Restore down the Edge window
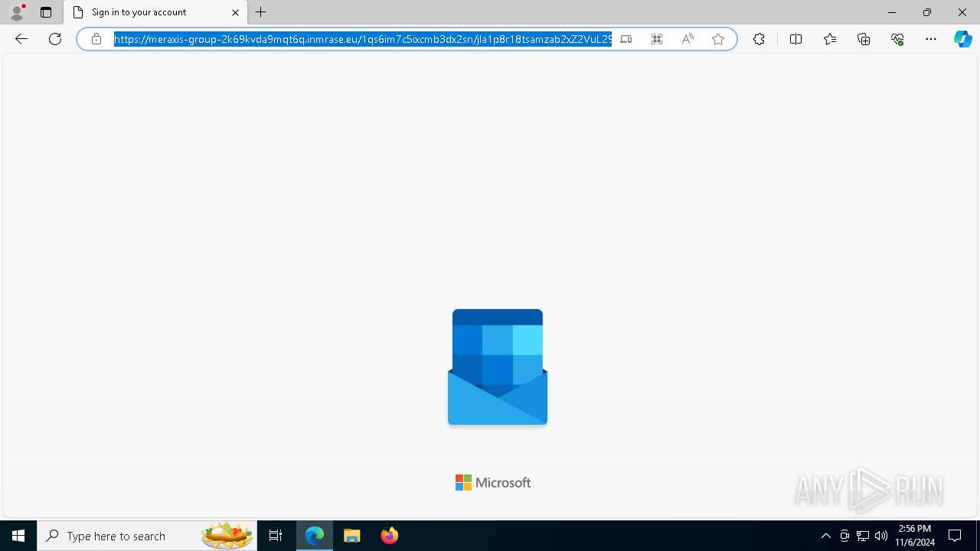The width and height of the screenshot is (980, 551). [x=927, y=12]
